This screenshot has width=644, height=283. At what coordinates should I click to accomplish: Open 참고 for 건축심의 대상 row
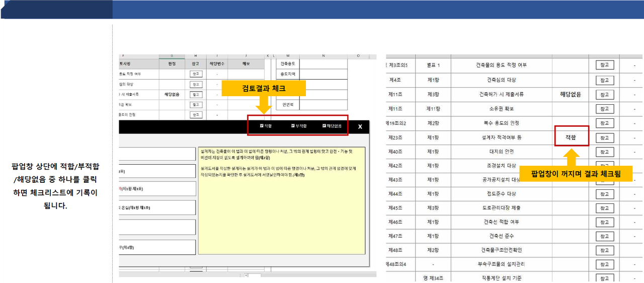point(604,80)
